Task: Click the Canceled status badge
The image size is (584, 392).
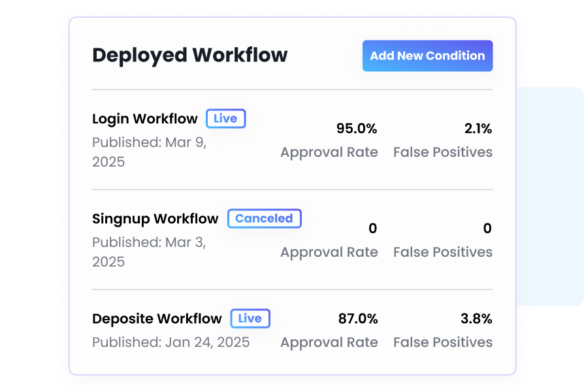Action: point(264,219)
